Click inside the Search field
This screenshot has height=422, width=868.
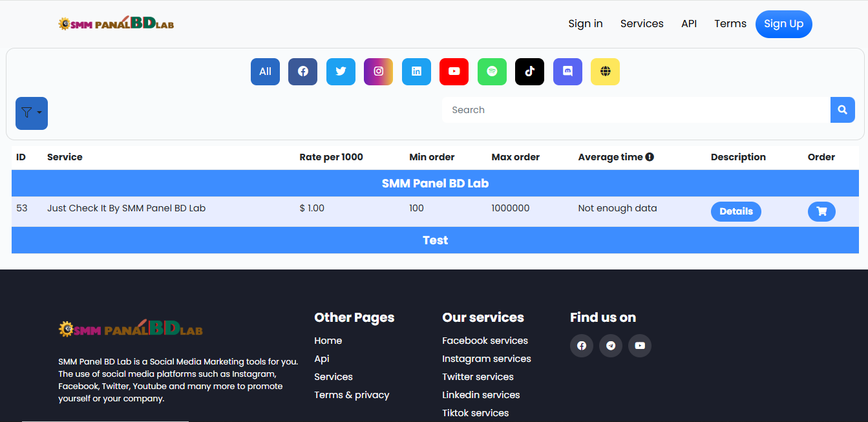pyautogui.click(x=635, y=110)
